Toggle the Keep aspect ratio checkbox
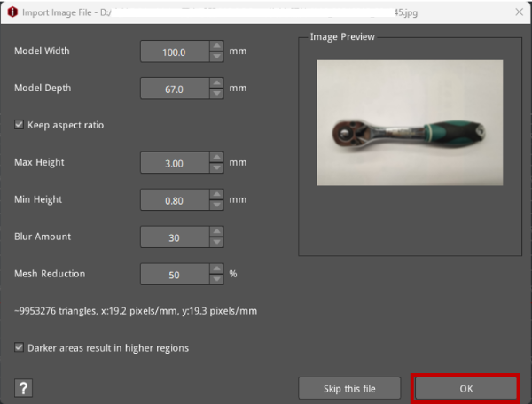This screenshot has height=404, width=532. 20,125
